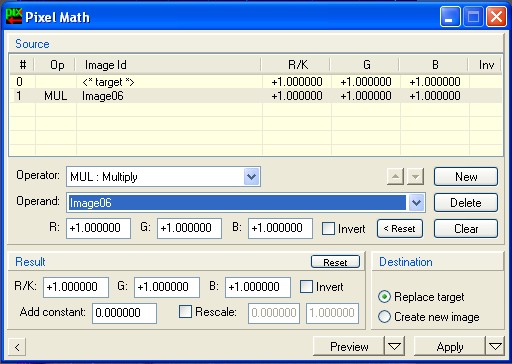Click the MUL op cell in row 1
Image resolution: width=512 pixels, height=364 pixels.
pos(56,96)
